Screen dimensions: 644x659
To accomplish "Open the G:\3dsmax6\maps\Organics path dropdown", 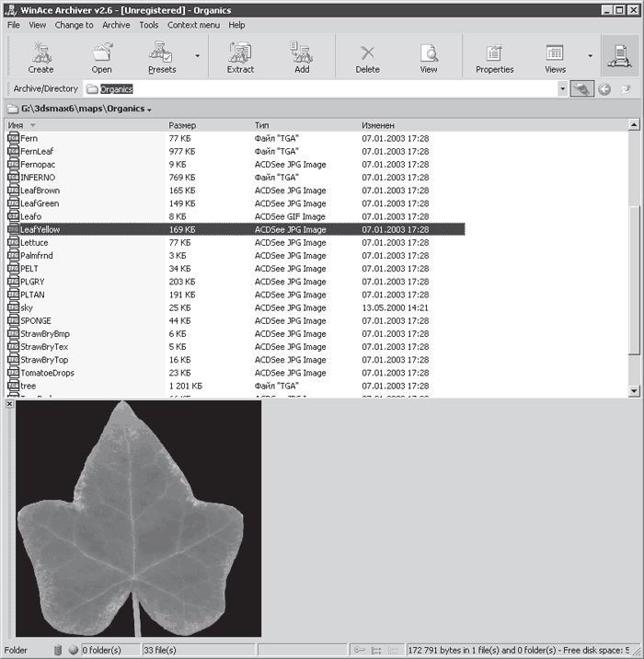I will pos(149,110).
